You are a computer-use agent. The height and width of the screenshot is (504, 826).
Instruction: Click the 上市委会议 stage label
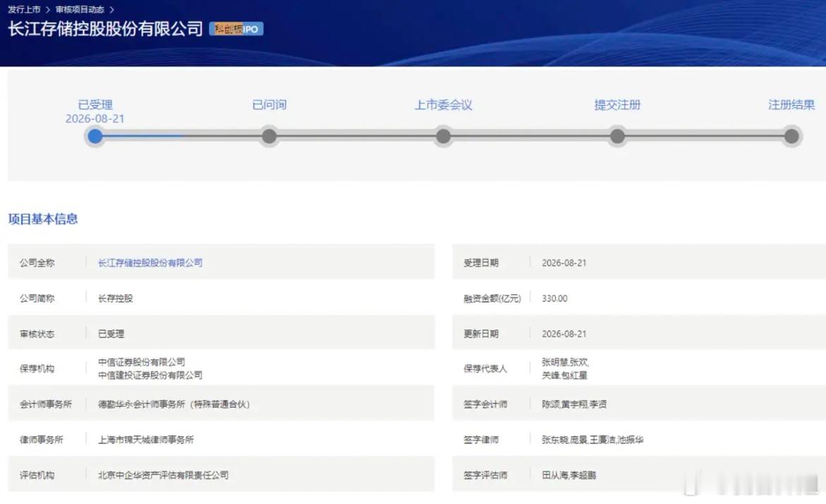point(443,104)
